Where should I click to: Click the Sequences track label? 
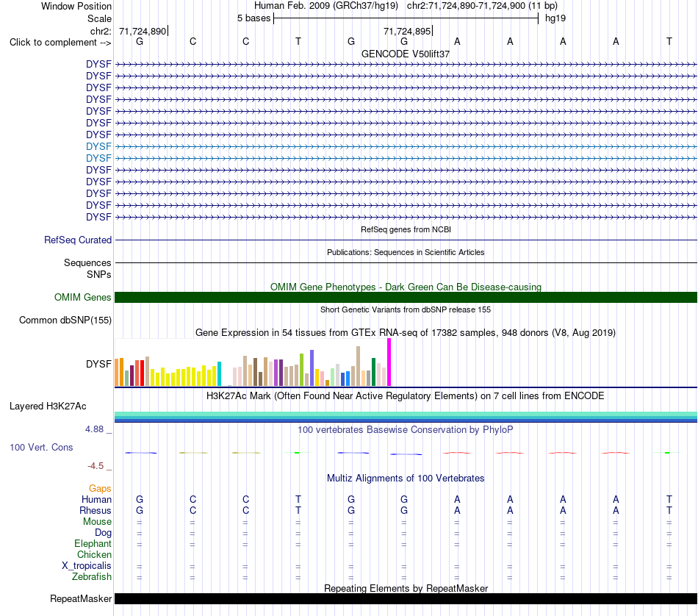click(87, 262)
